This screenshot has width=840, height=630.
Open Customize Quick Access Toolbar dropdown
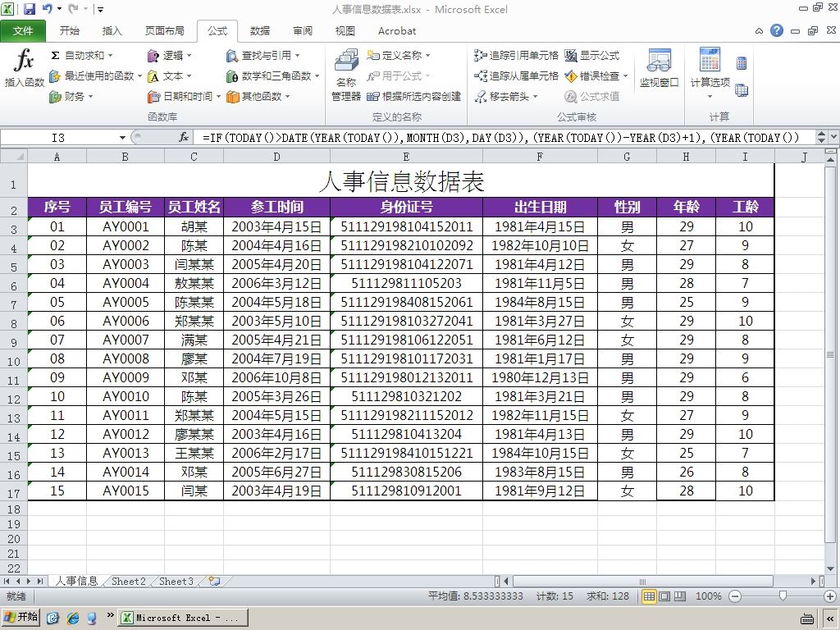click(100, 9)
